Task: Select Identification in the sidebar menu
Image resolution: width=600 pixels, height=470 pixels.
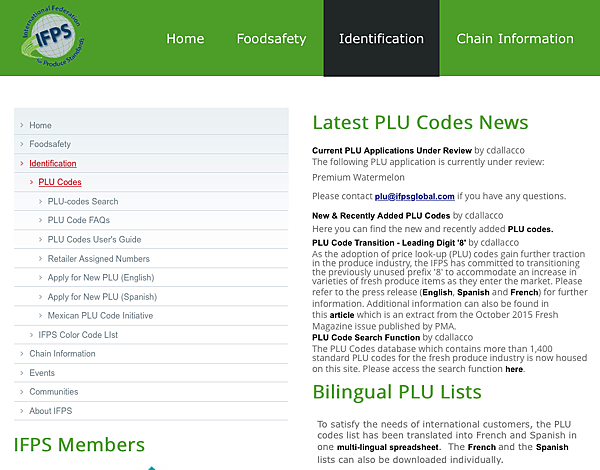Action: [x=53, y=163]
